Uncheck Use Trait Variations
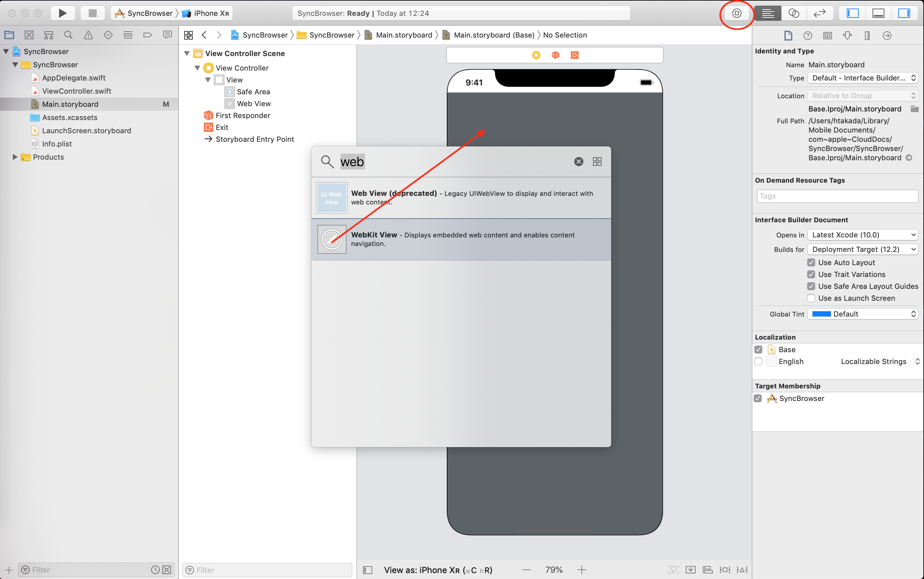924x579 pixels. coord(811,274)
